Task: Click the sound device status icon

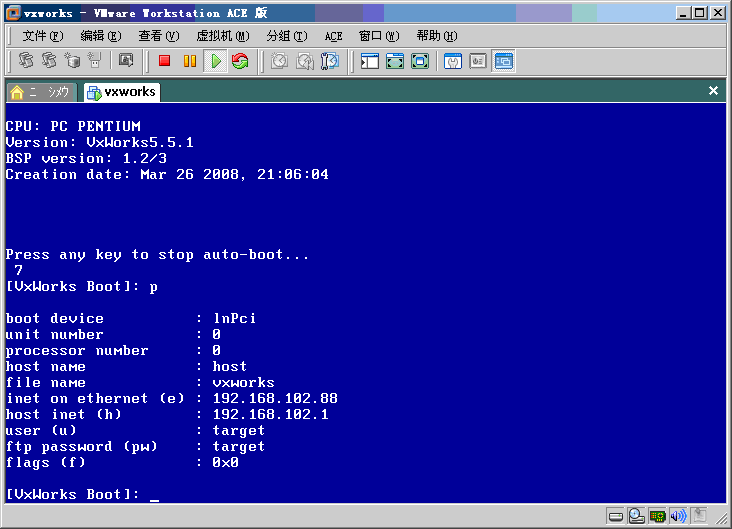Action: [678, 516]
